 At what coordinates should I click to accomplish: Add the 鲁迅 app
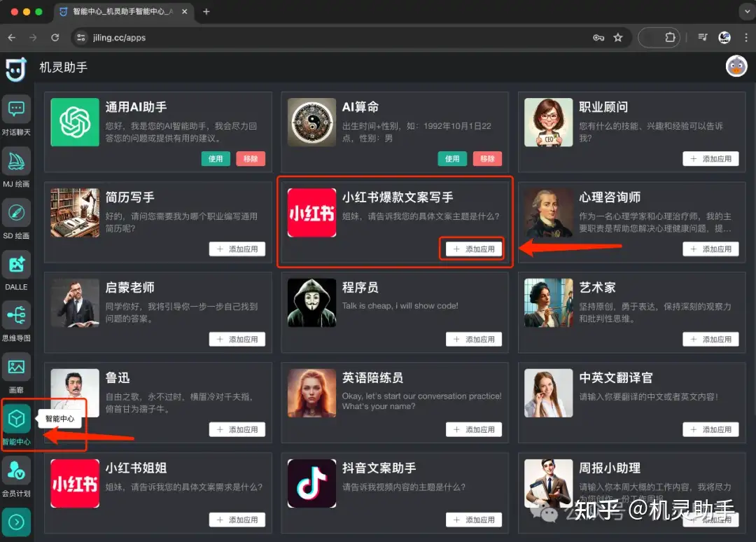(x=237, y=429)
